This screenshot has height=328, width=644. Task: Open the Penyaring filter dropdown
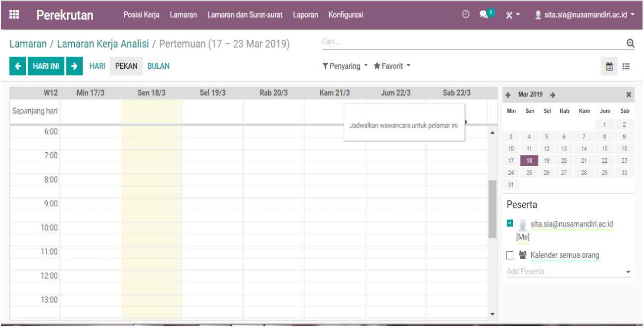pos(344,66)
